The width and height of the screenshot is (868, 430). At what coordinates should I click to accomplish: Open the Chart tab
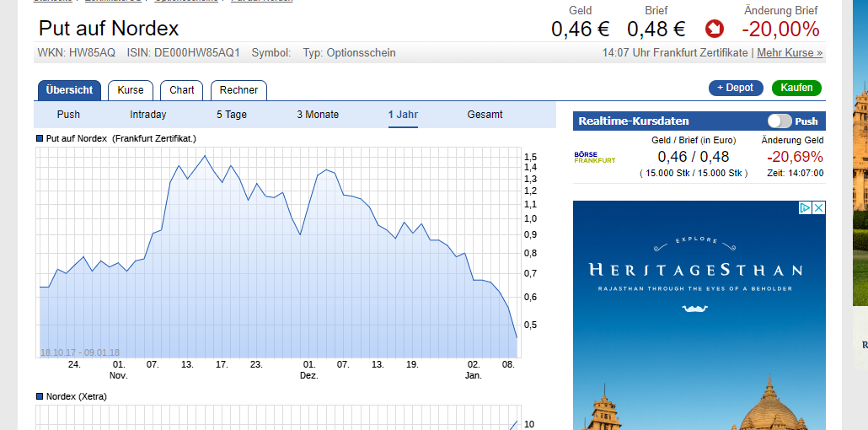pos(181,90)
